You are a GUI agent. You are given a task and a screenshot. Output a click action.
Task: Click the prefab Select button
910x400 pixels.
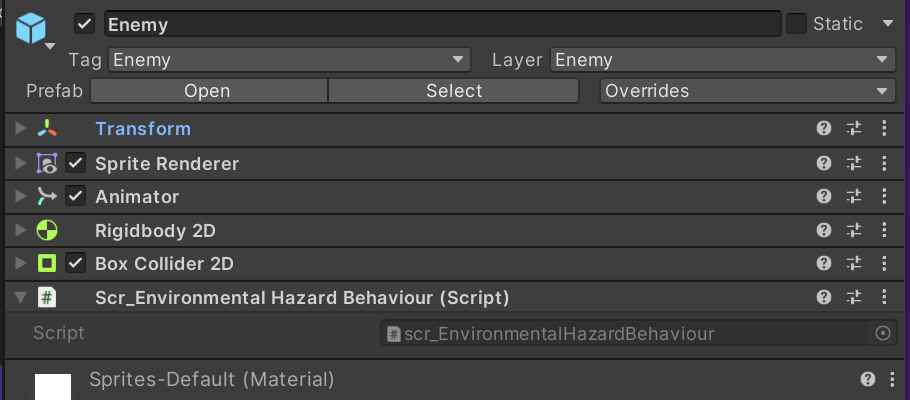point(453,91)
